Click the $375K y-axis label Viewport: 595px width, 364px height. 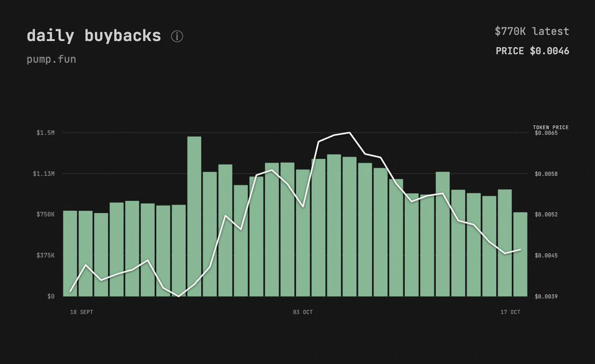pos(45,256)
